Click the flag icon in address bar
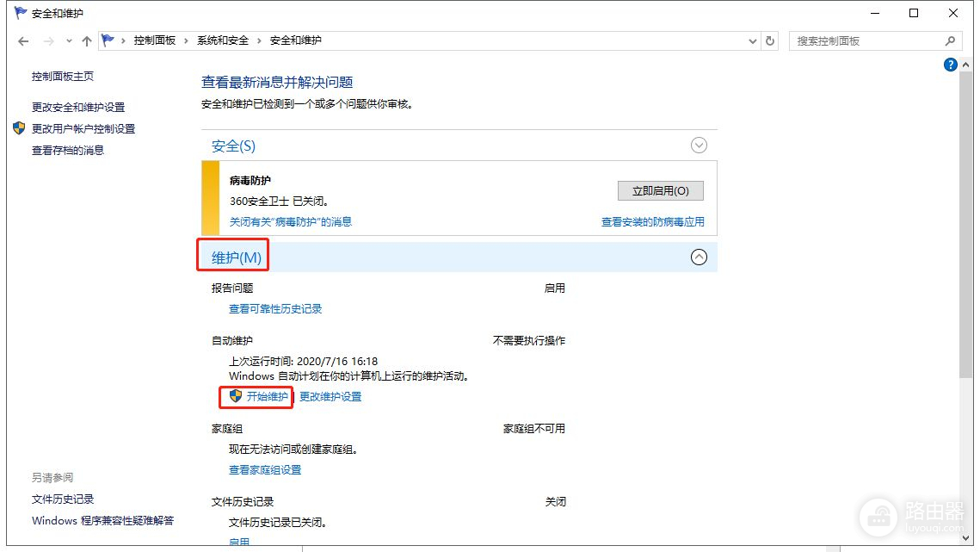Screen dimensions: 980x552 click(x=108, y=40)
